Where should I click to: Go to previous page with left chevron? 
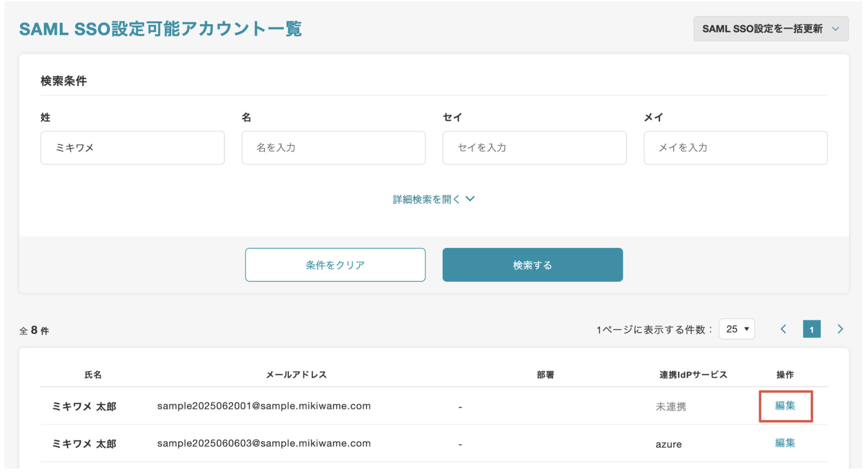click(x=783, y=329)
